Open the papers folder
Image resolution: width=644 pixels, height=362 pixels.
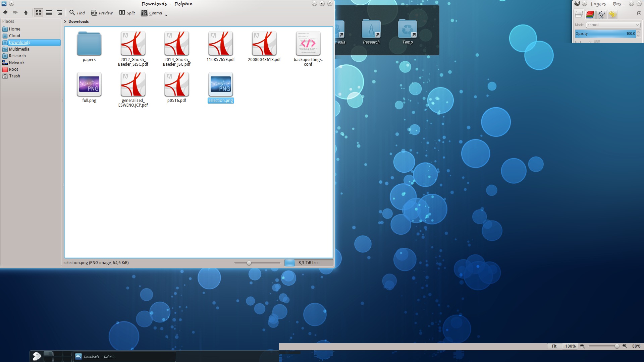coord(89,44)
